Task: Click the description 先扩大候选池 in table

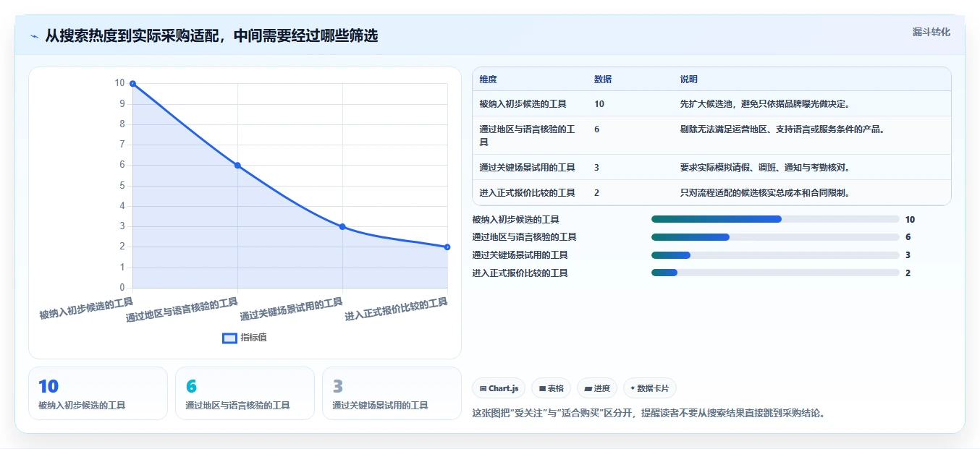Action: [x=766, y=104]
